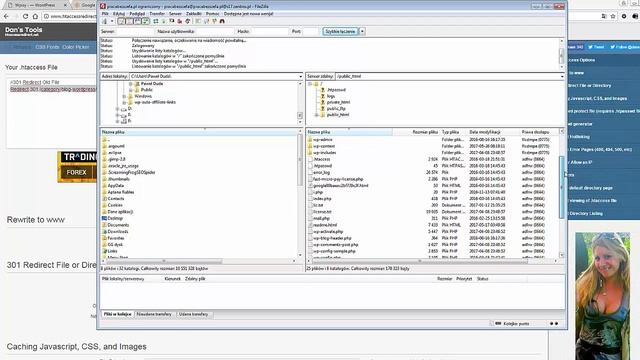Click the browser reload icon
This screenshot has width=640, height=360.
coord(25,16)
